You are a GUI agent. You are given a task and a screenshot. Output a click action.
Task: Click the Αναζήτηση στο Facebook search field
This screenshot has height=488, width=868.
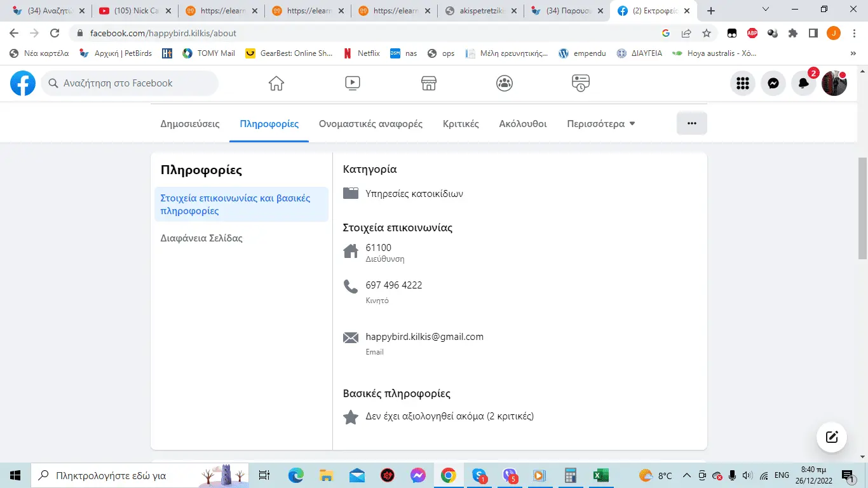click(130, 83)
